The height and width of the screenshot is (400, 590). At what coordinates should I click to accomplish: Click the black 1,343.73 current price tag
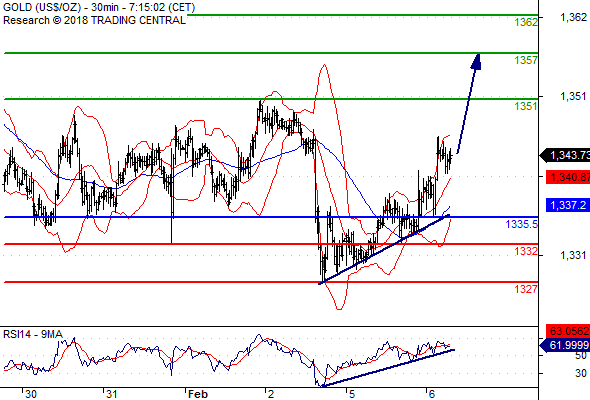click(565, 155)
